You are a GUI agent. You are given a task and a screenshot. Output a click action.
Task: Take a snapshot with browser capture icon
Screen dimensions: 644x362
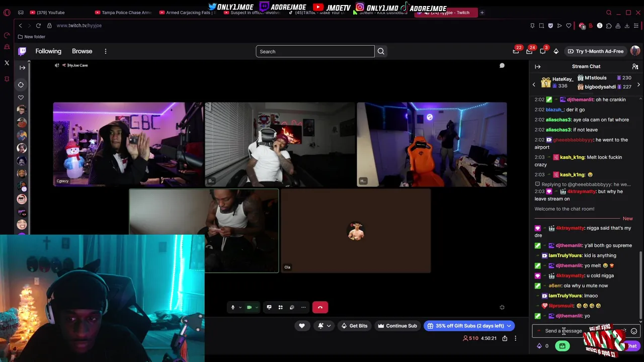click(541, 26)
